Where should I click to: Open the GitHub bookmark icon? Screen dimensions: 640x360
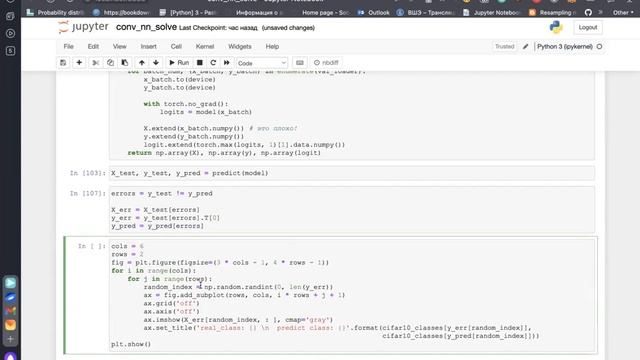click(x=588, y=13)
